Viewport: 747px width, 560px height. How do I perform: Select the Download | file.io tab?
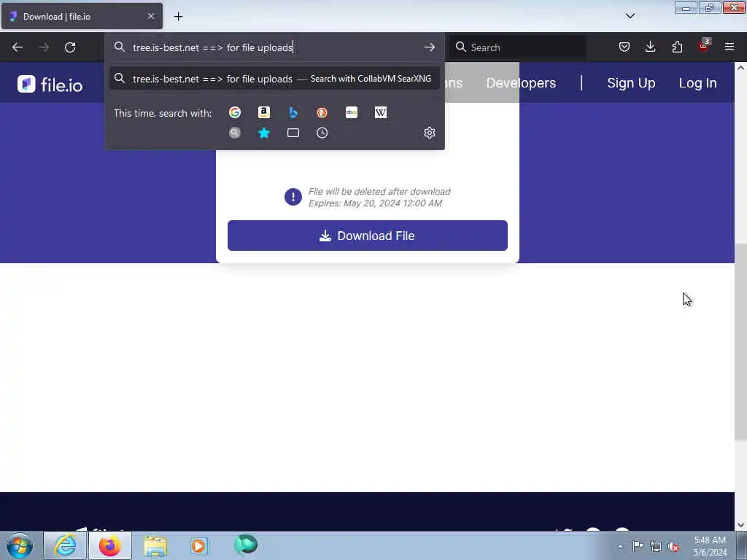(82, 16)
